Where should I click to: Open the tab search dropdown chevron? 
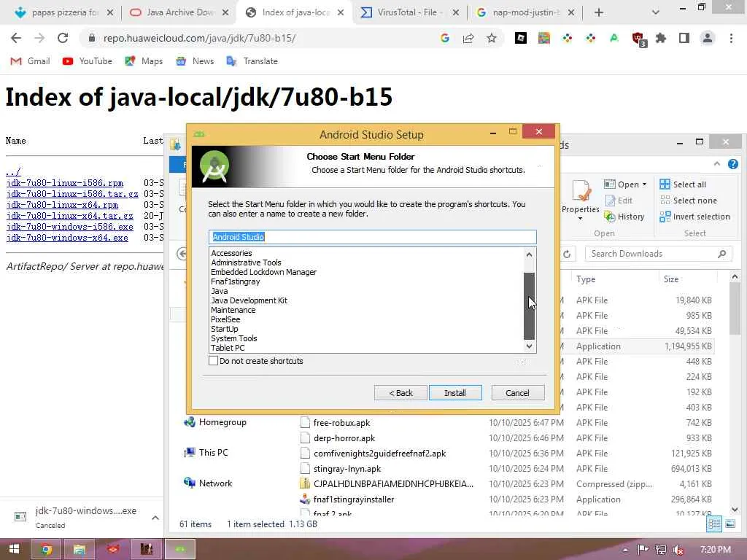coord(656,12)
